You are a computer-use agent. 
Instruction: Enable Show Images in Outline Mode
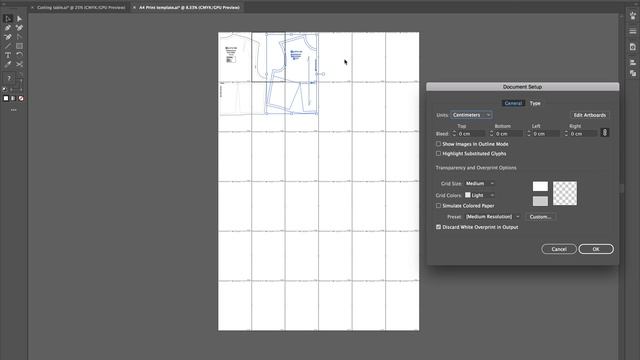tap(438, 144)
